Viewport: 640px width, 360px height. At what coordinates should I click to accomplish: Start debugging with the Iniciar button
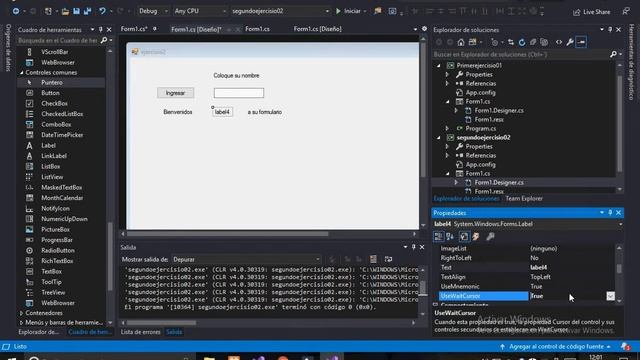[x=348, y=11]
